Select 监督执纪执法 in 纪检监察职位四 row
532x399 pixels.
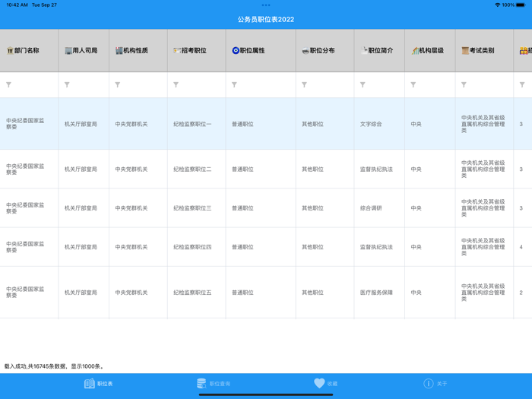376,247
